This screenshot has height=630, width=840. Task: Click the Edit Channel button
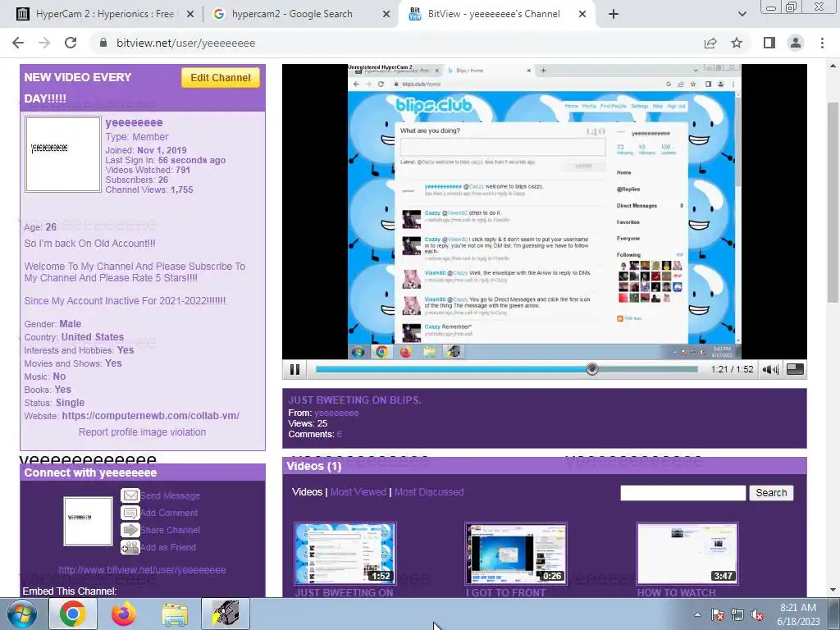[220, 78]
